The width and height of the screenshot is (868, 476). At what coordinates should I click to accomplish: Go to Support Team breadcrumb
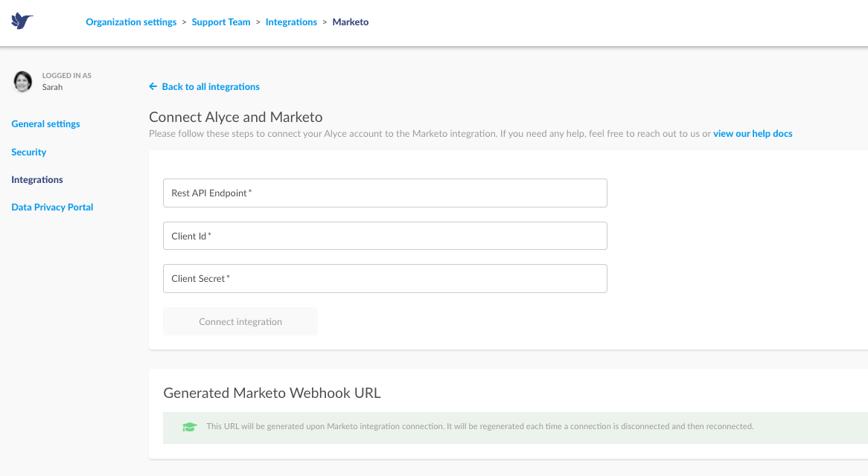[x=221, y=22]
